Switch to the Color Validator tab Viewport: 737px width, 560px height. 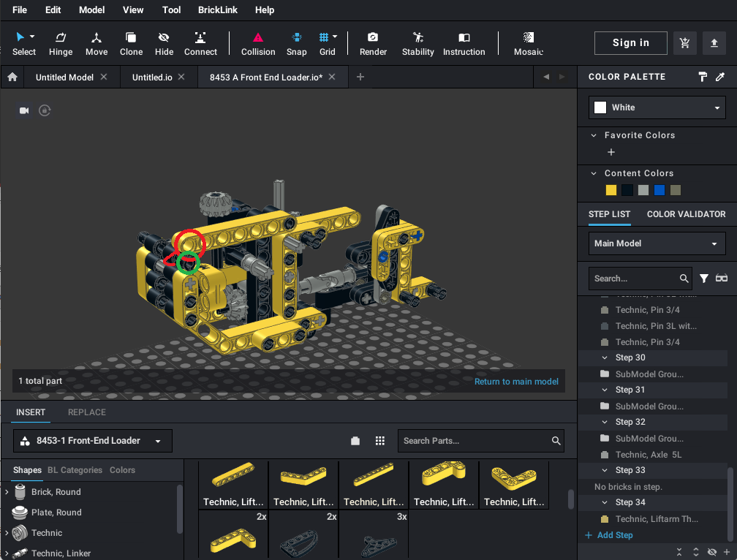pyautogui.click(x=687, y=214)
